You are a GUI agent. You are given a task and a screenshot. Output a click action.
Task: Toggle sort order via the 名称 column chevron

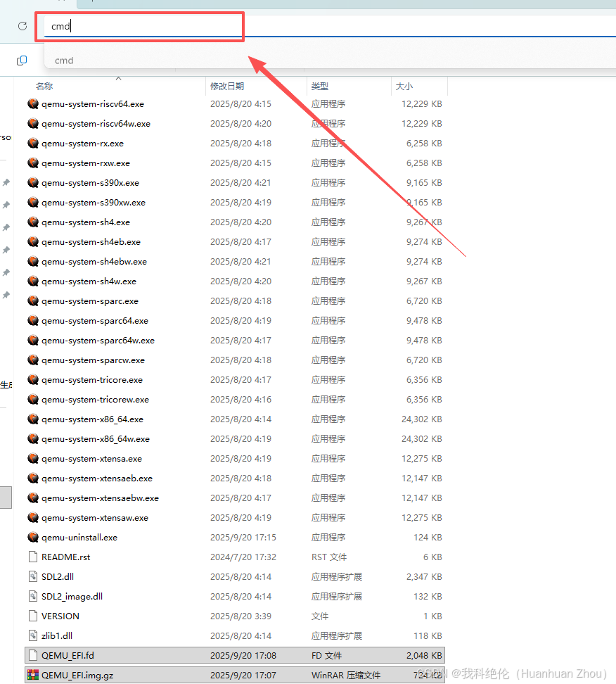(x=118, y=79)
